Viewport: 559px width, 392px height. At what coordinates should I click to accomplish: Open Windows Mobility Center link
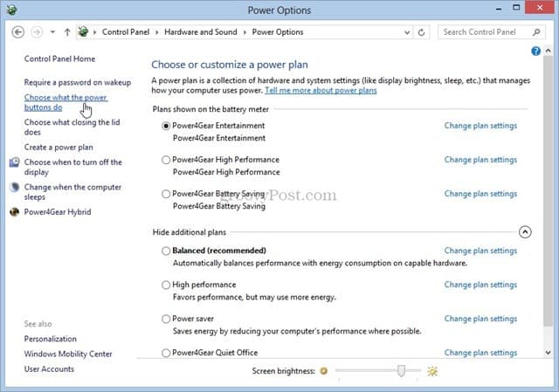coord(68,354)
